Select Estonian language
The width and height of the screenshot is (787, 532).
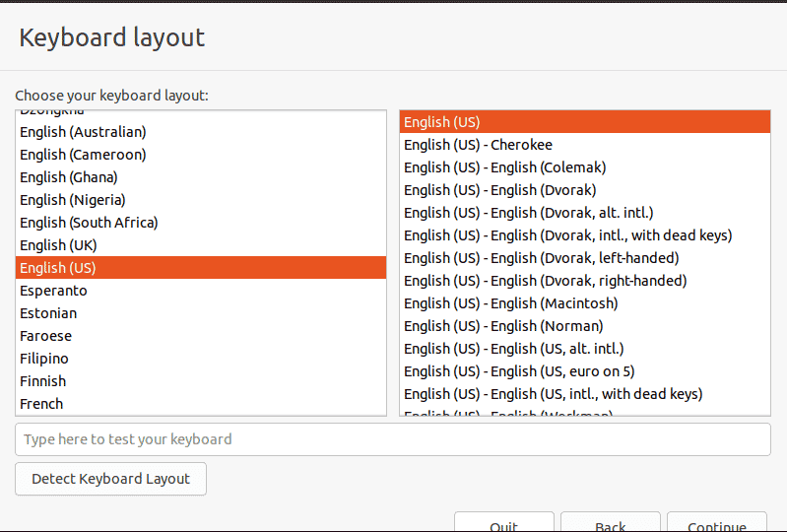pos(201,313)
